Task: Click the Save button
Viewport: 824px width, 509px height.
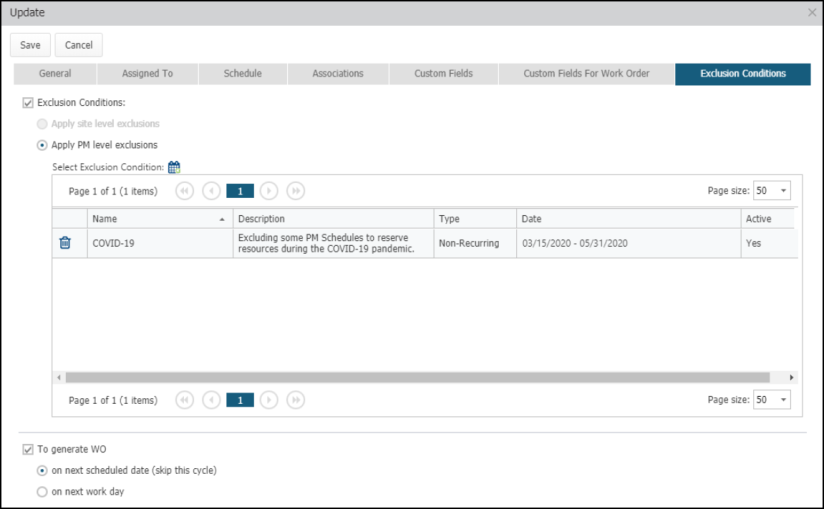Action: pos(30,45)
